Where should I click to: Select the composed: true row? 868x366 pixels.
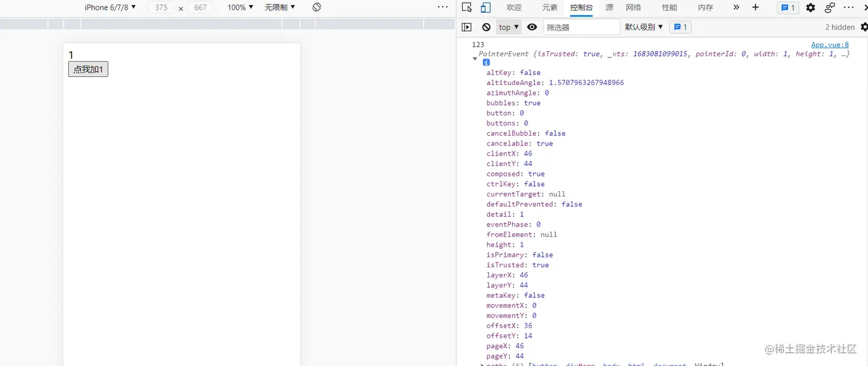coord(516,174)
